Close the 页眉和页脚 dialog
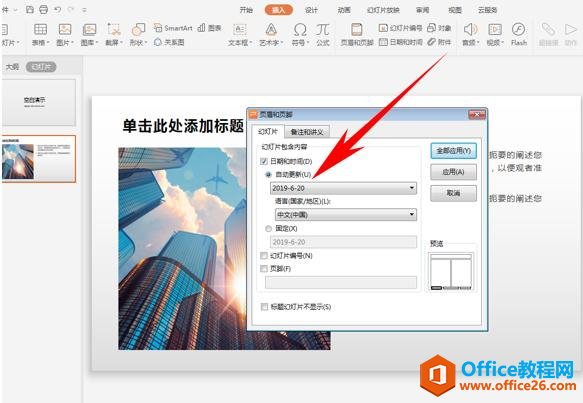The height and width of the screenshot is (403, 583). pos(477,115)
